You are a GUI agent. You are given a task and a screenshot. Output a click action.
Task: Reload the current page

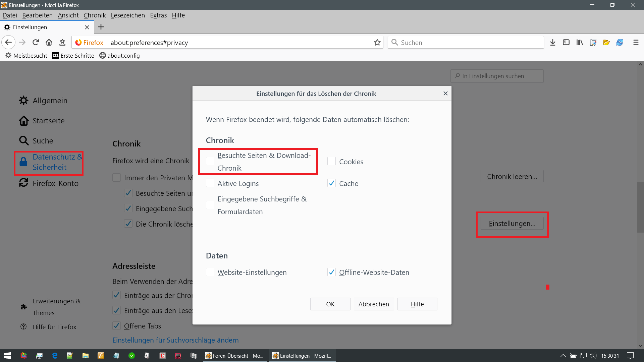36,43
